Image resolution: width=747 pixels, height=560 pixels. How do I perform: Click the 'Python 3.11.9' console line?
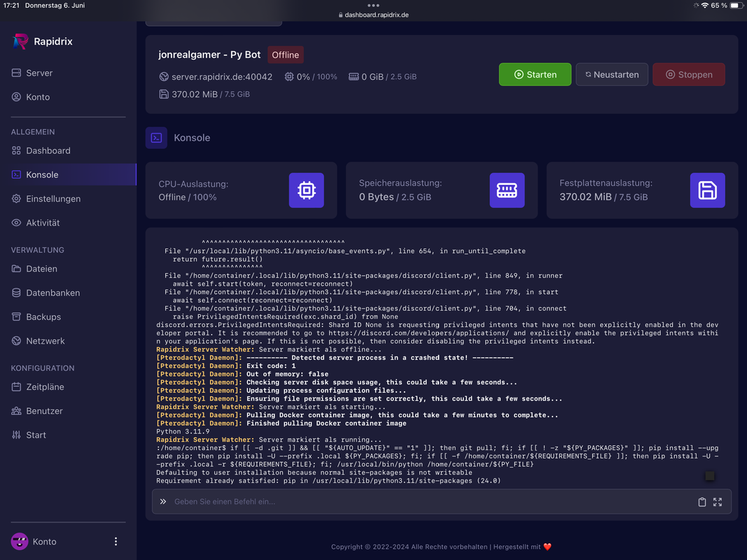click(x=183, y=431)
